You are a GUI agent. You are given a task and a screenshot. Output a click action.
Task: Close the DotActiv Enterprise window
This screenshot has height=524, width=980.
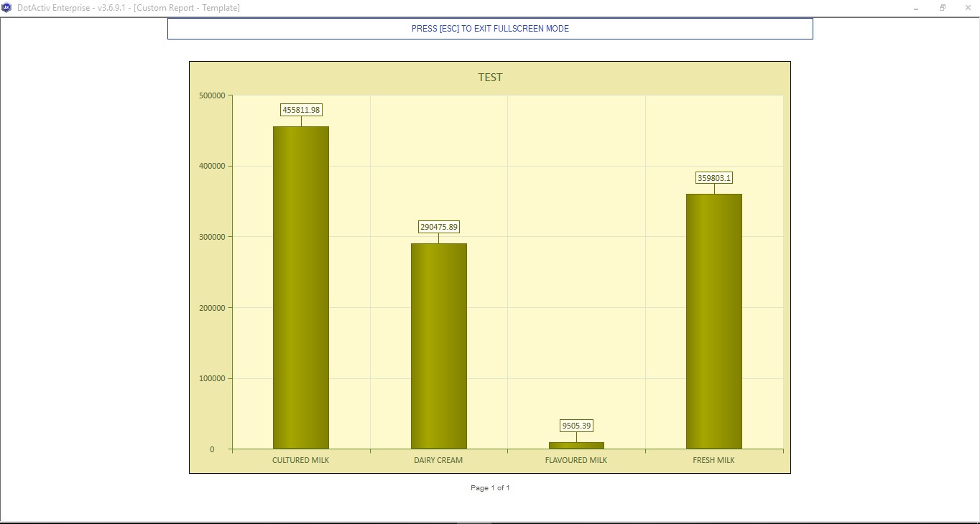pos(968,8)
